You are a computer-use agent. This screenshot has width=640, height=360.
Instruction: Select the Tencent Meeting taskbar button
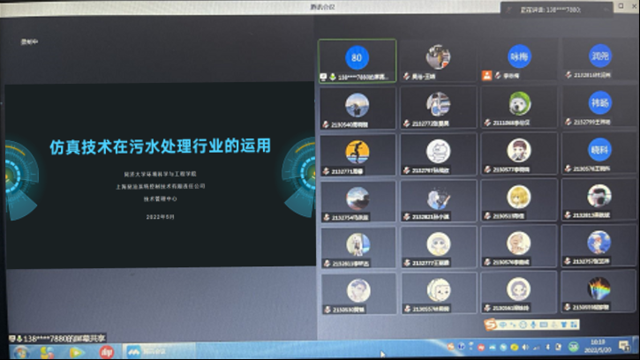[159, 351]
